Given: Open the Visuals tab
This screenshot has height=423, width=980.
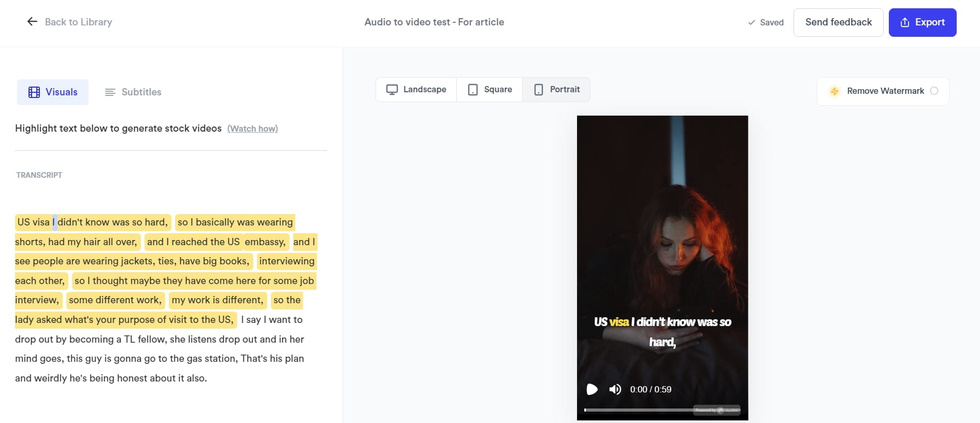Looking at the screenshot, I should pos(53,92).
